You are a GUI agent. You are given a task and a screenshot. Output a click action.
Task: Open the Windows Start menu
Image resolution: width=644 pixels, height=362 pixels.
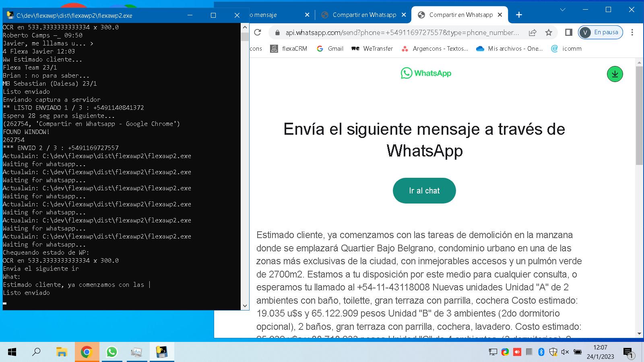tap(12, 352)
